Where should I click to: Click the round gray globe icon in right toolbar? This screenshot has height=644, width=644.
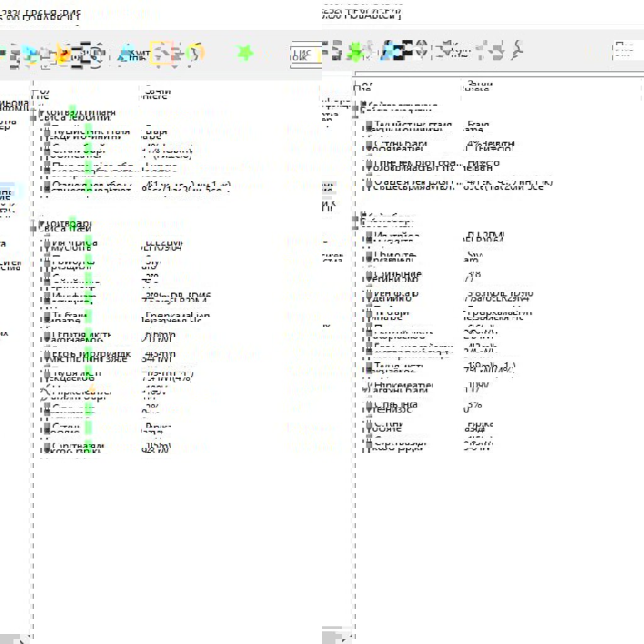click(422, 49)
